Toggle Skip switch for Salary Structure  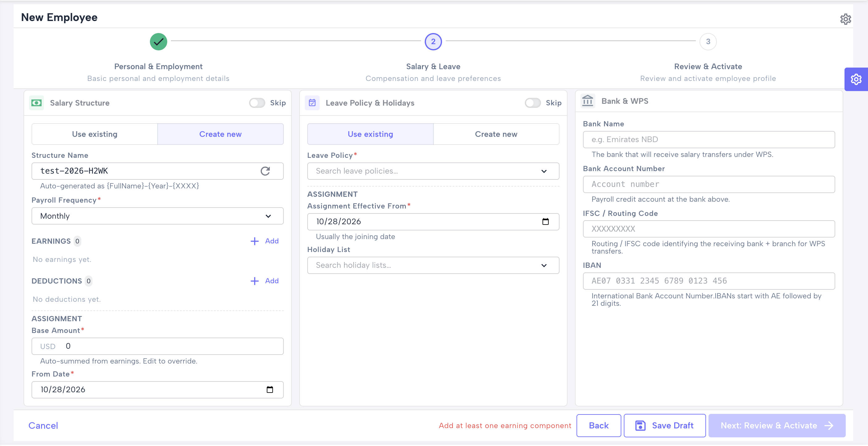click(257, 103)
